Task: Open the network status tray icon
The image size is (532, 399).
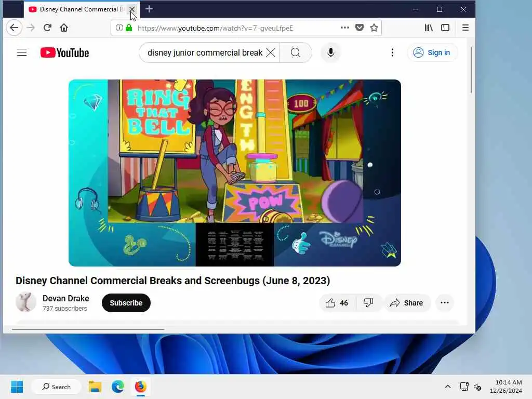Action: click(x=464, y=387)
